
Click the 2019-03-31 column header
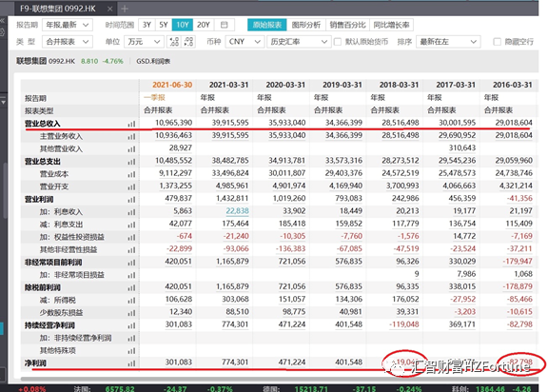[x=342, y=85]
